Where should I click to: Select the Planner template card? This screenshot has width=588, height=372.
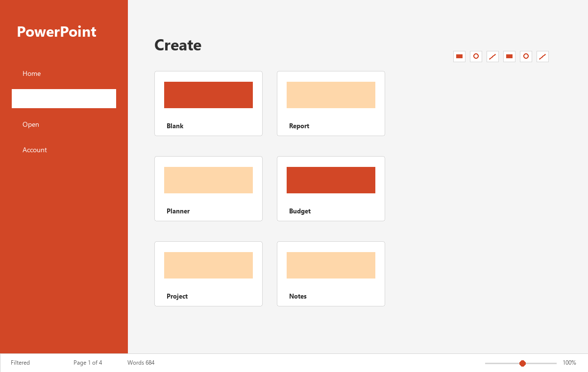pos(208,188)
